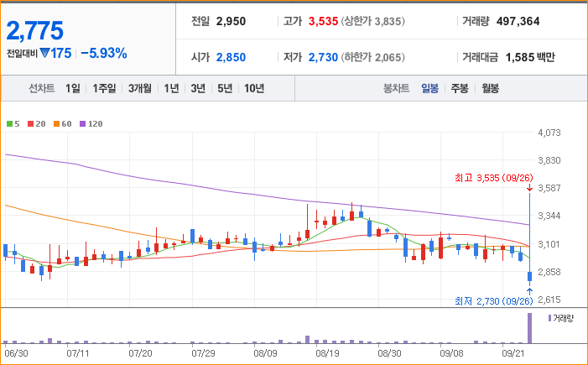The width and height of the screenshot is (588, 365).
Task: Click the 시가 value 2,850
Action: point(231,57)
